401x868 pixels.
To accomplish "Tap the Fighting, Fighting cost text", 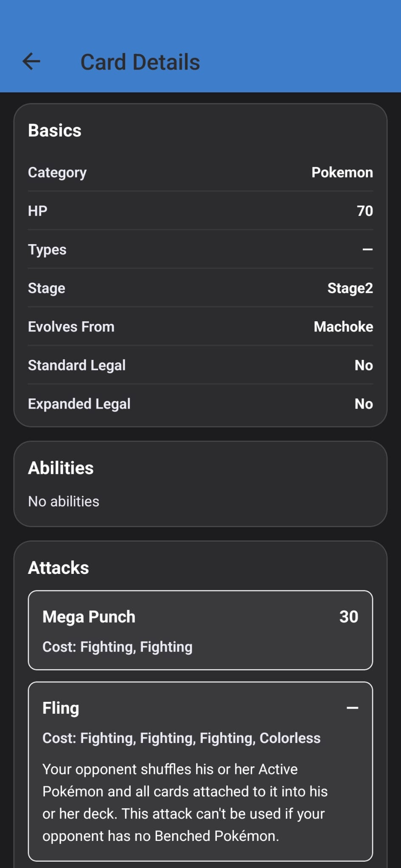I will coord(117,647).
